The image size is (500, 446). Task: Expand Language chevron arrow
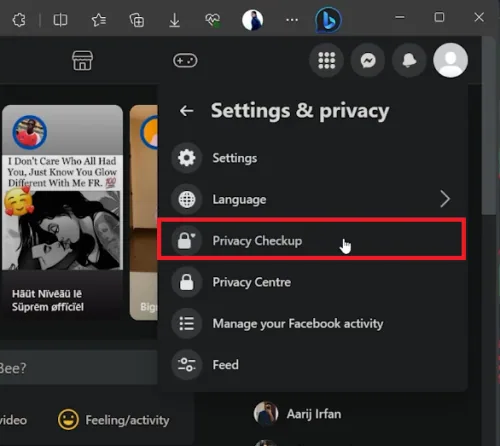445,199
